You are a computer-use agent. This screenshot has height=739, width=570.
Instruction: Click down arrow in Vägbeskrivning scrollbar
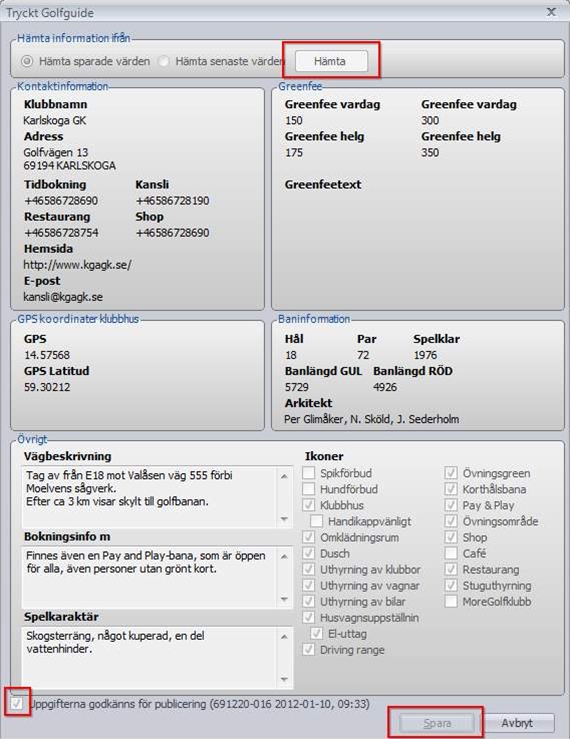284,519
